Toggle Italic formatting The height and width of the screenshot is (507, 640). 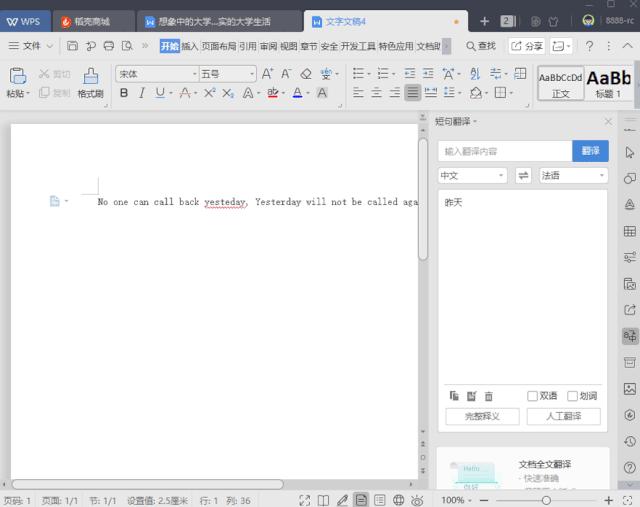pos(142,93)
